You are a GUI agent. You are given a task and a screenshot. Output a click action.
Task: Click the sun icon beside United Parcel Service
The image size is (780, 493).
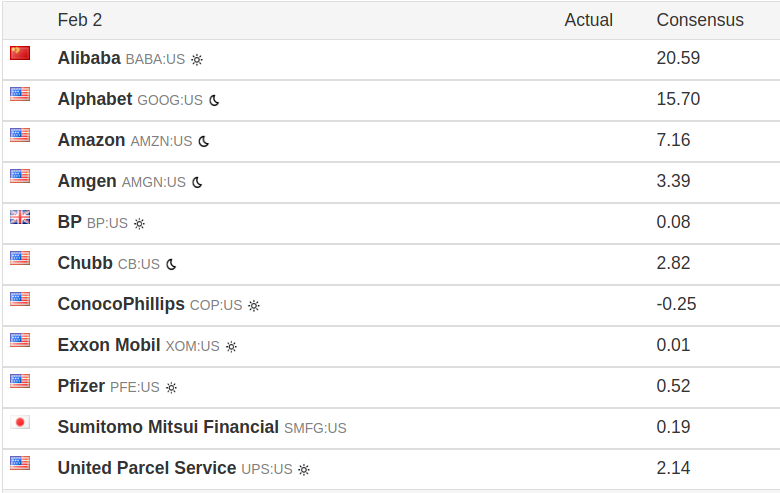click(x=304, y=469)
